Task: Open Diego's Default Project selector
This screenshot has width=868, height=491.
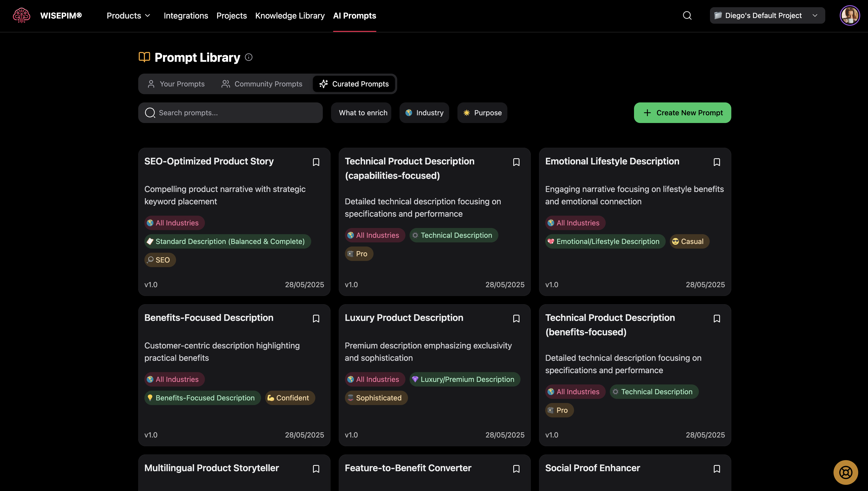Action: click(x=767, y=15)
